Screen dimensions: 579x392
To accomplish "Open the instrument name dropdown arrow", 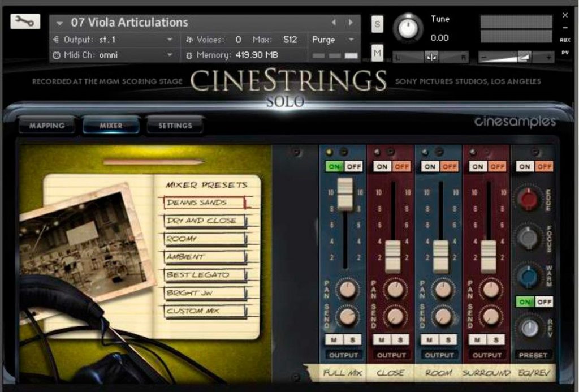I will click(x=59, y=23).
